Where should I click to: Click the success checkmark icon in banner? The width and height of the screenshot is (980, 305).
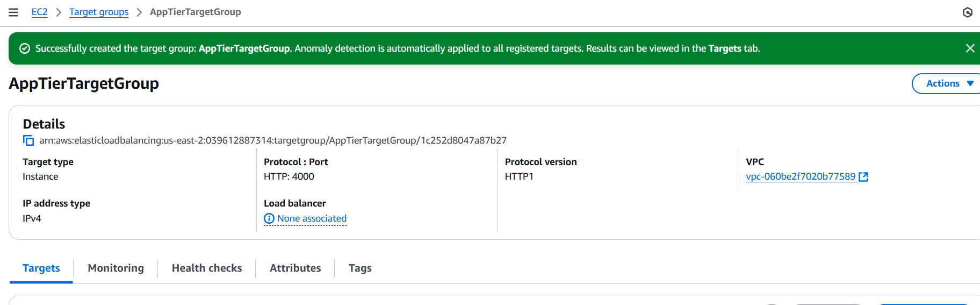(25, 48)
